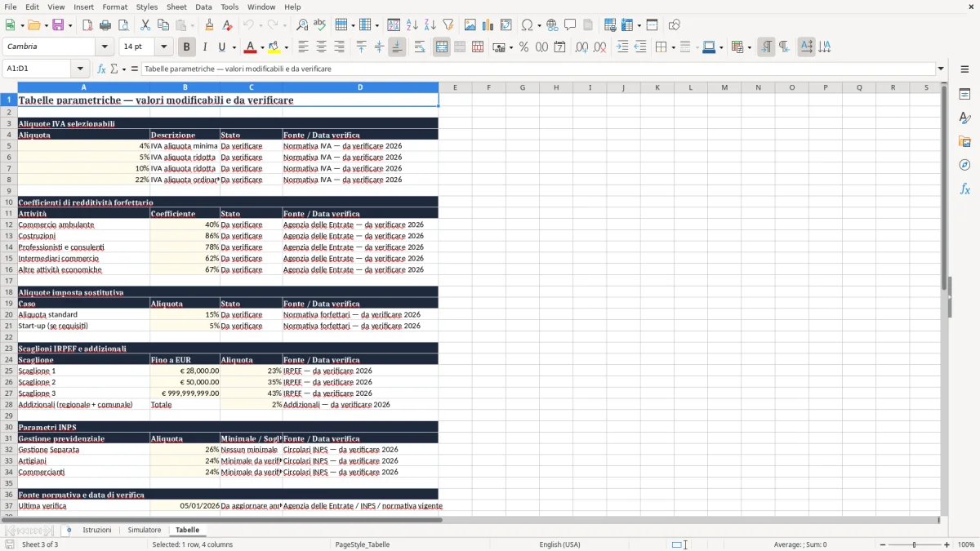980x551 pixels.
Task: Open the Data menu
Action: pyautogui.click(x=203, y=7)
